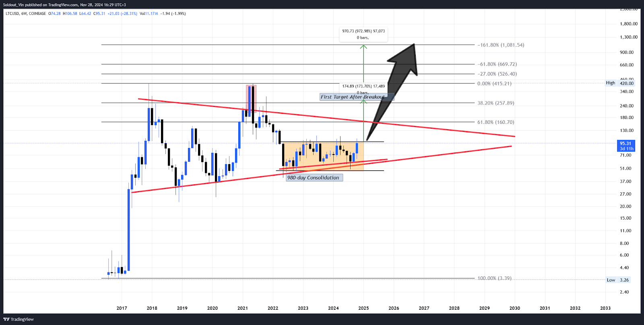Click the 11.00 price axis value
Screen dimensions: 644x325
point(625,231)
